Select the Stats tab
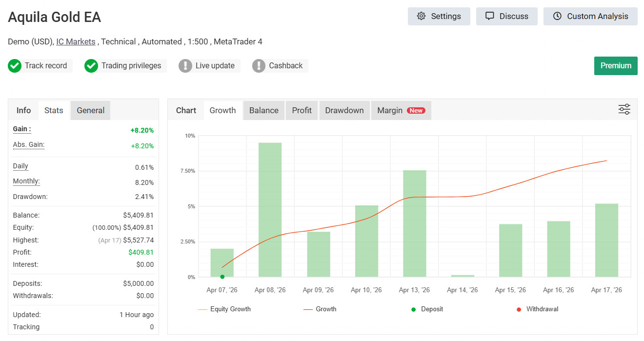The image size is (644, 341). tap(54, 110)
